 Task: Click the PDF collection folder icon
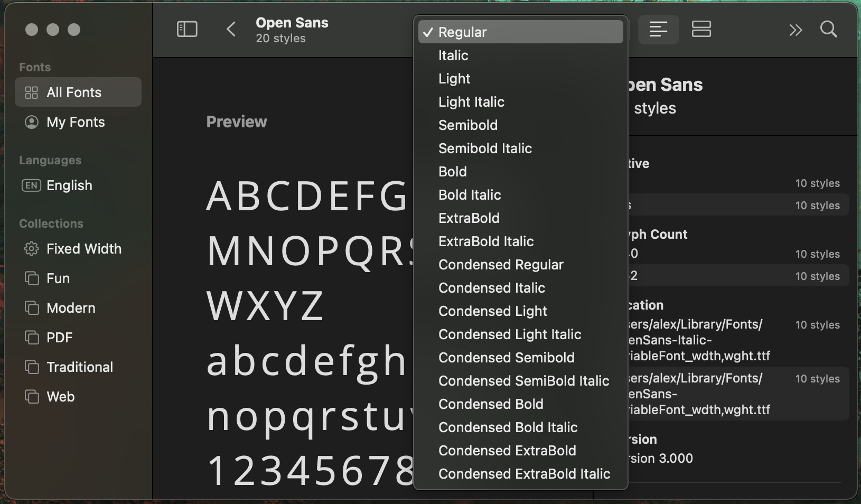click(x=31, y=338)
